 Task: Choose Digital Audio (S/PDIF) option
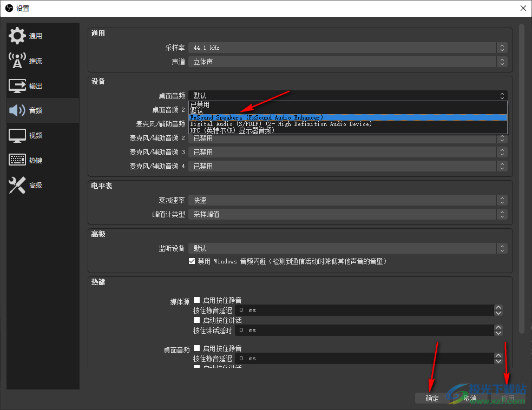(x=348, y=124)
